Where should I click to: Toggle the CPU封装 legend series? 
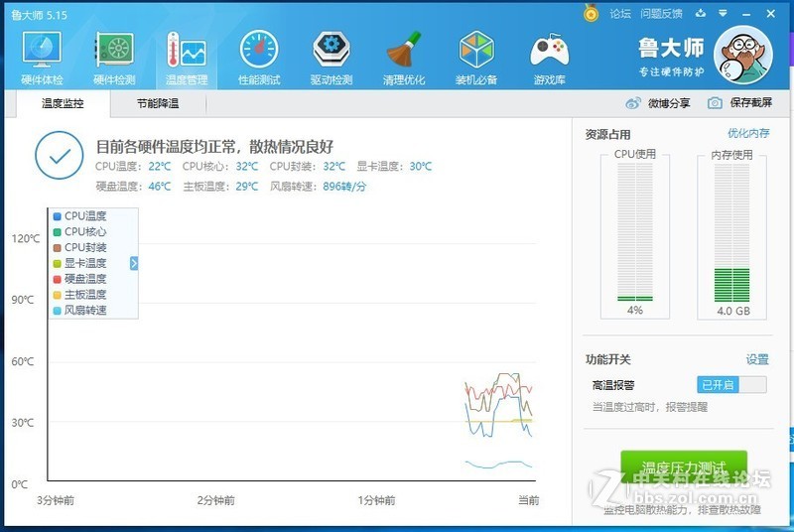point(80,247)
